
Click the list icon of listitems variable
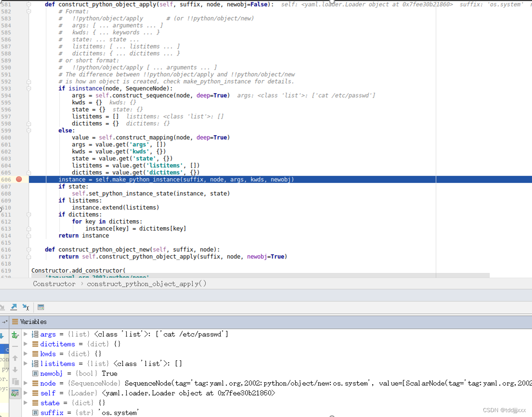pyautogui.click(x=35, y=364)
